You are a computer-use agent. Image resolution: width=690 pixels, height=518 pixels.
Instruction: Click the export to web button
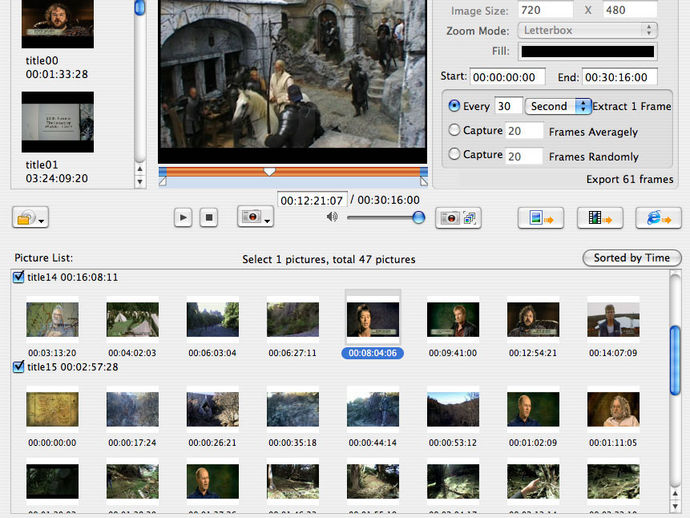coord(659,218)
